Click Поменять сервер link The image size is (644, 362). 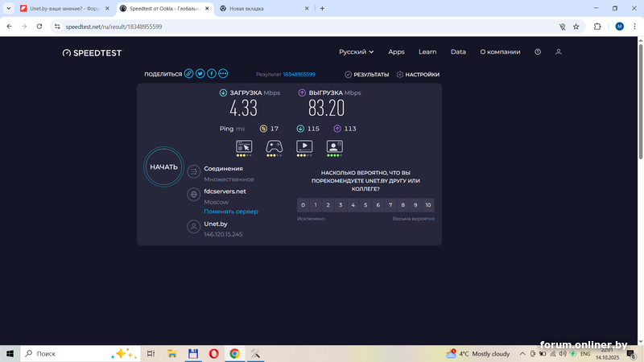[231, 212]
